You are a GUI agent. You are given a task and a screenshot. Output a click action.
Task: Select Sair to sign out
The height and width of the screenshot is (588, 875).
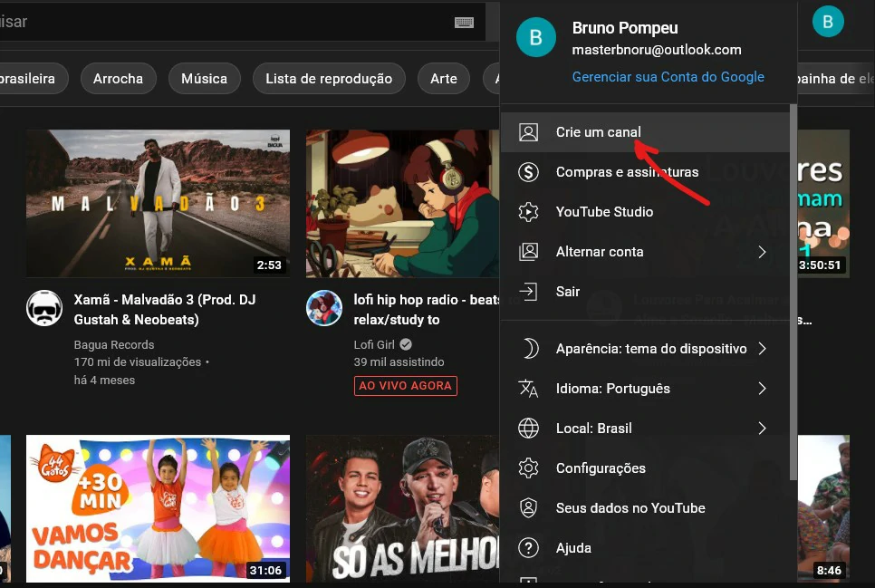tap(645, 292)
